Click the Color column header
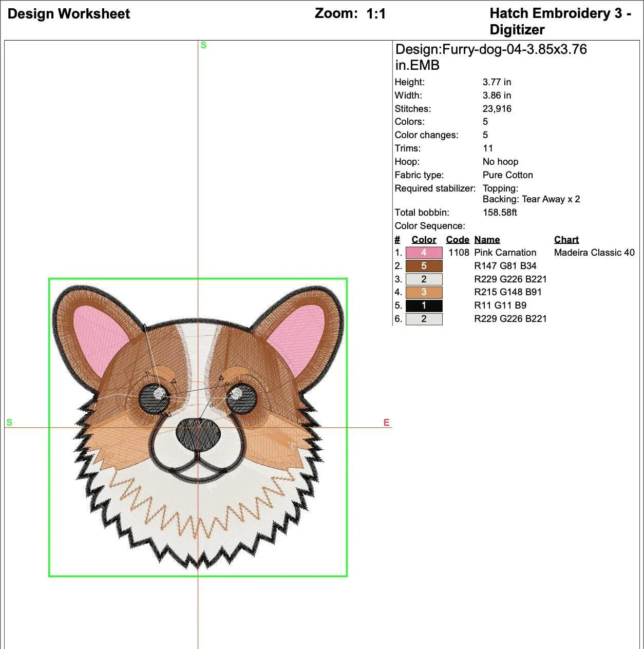The image size is (644, 649). pyautogui.click(x=423, y=240)
